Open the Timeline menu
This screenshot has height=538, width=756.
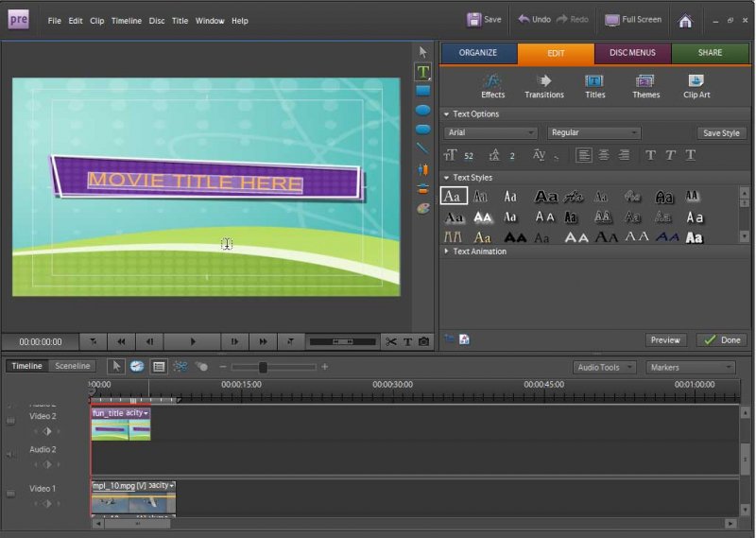click(x=127, y=21)
